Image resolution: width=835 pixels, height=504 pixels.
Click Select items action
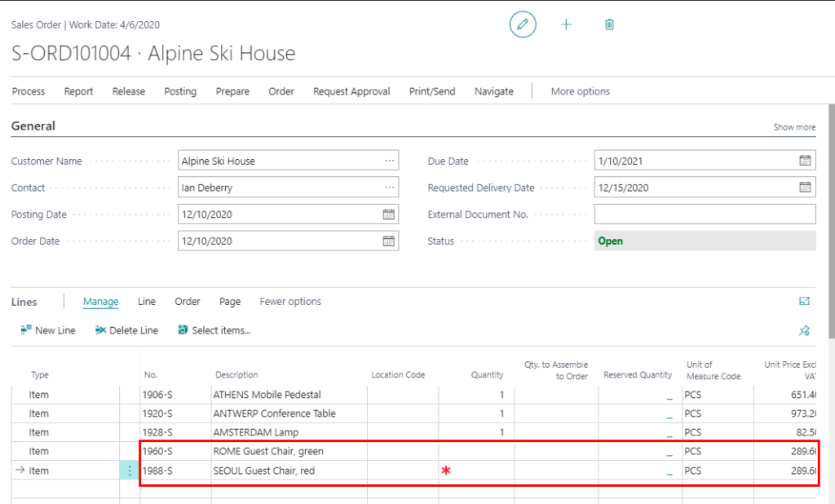[214, 330]
